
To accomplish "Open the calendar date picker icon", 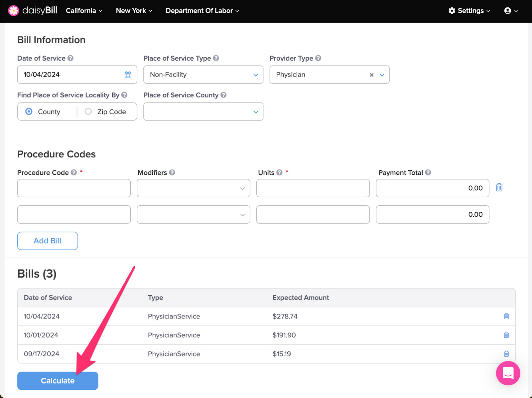I will 128,75.
